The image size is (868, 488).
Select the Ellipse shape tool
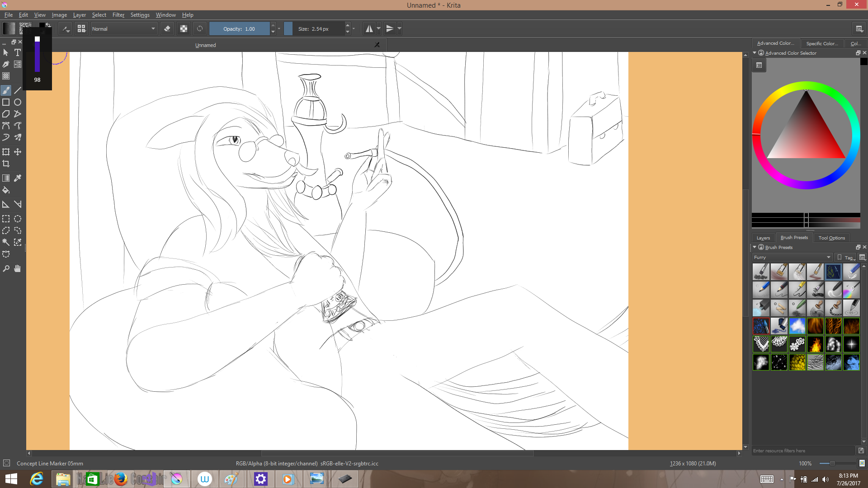18,102
